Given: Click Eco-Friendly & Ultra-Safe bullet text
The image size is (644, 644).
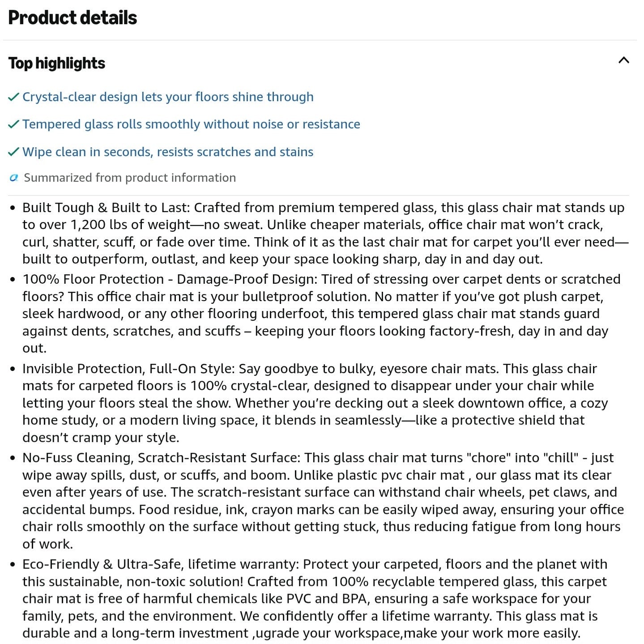Looking at the screenshot, I should (x=315, y=599).
